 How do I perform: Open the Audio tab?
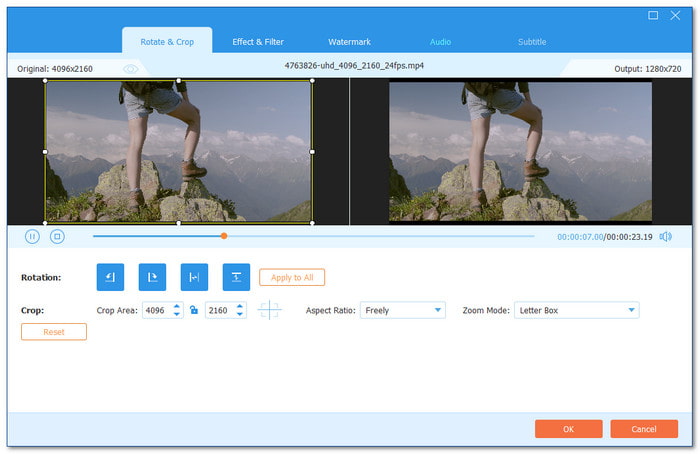click(440, 42)
